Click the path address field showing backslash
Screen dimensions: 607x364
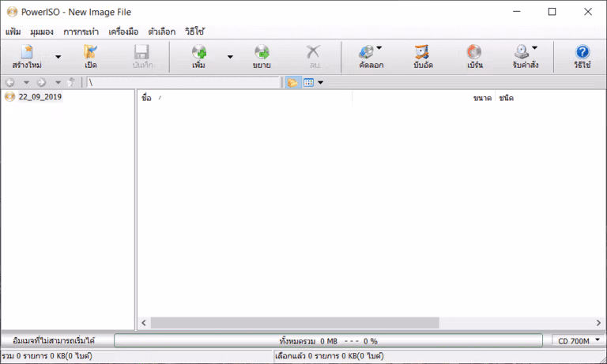pos(183,82)
